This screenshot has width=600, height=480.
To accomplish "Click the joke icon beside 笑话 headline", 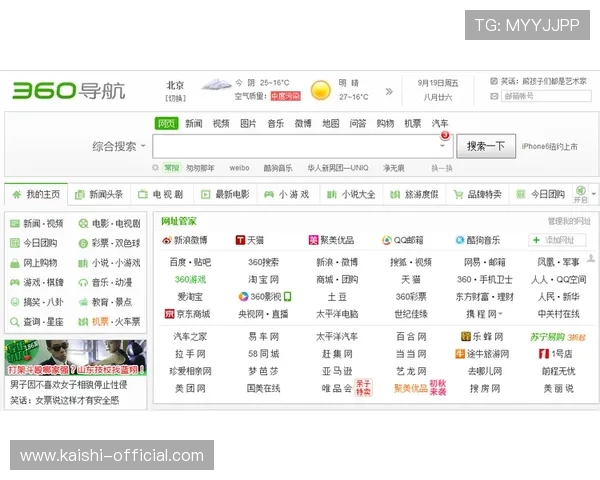I will click(x=494, y=81).
